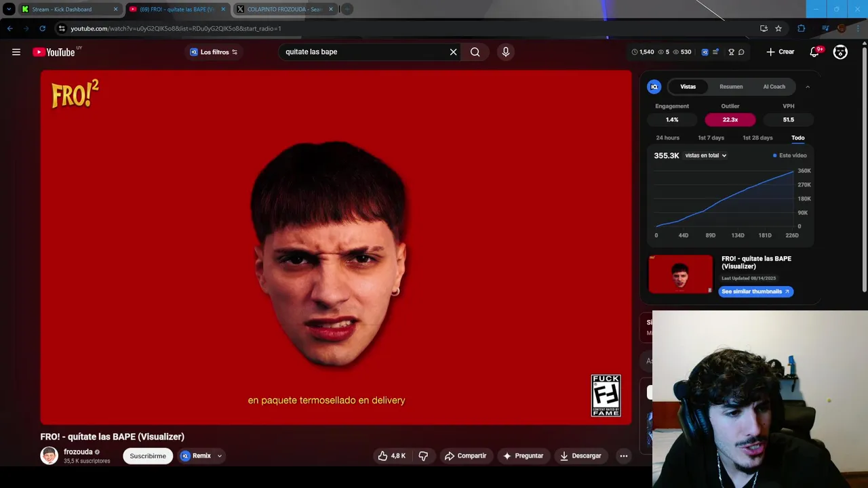Screen dimensions: 868x488
Task: Click the Preguntar ask button
Action: click(x=522, y=456)
